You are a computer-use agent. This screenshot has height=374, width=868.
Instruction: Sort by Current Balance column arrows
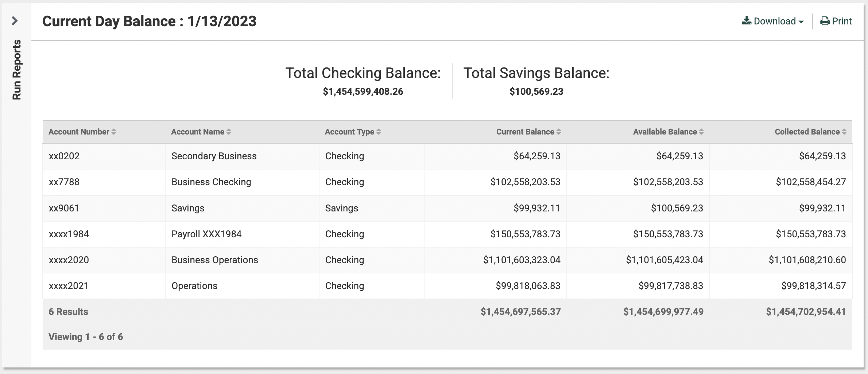[x=559, y=132]
